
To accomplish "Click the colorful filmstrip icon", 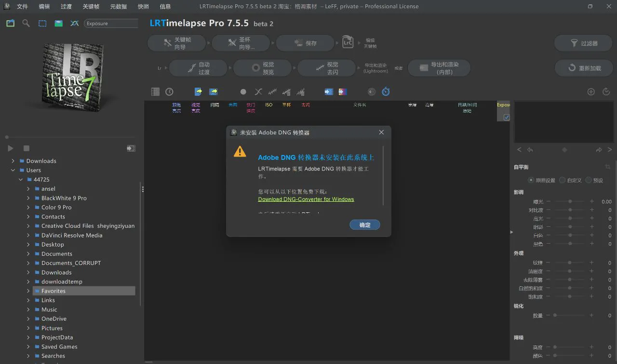I will click(343, 91).
